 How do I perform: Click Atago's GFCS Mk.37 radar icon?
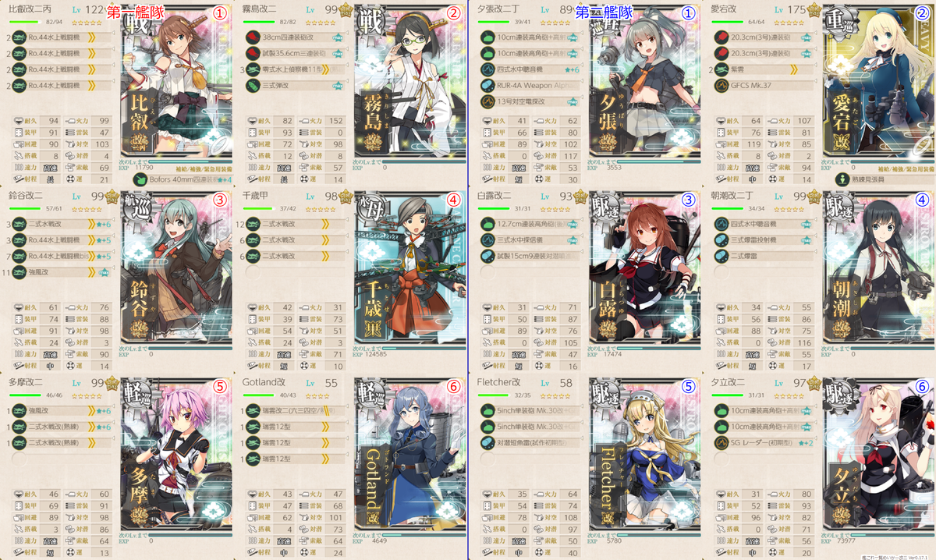pyautogui.click(x=720, y=84)
